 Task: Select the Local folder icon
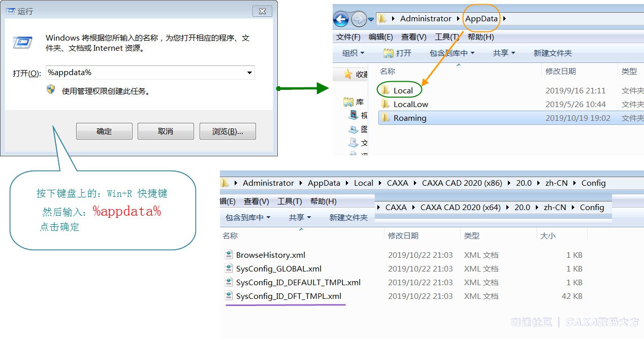click(x=385, y=90)
